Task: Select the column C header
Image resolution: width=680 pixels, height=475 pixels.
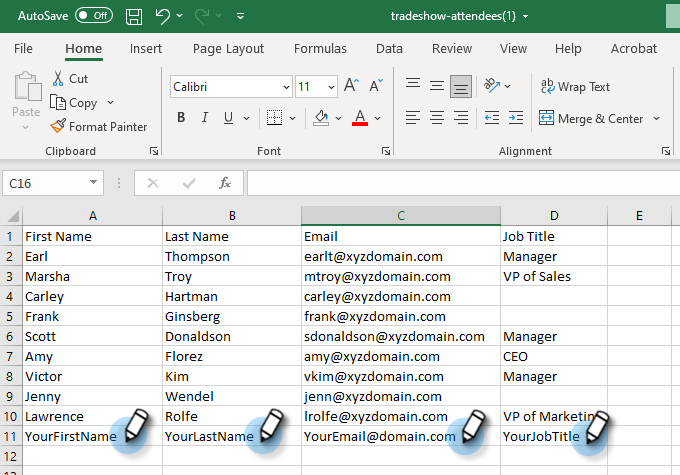Action: click(x=400, y=215)
